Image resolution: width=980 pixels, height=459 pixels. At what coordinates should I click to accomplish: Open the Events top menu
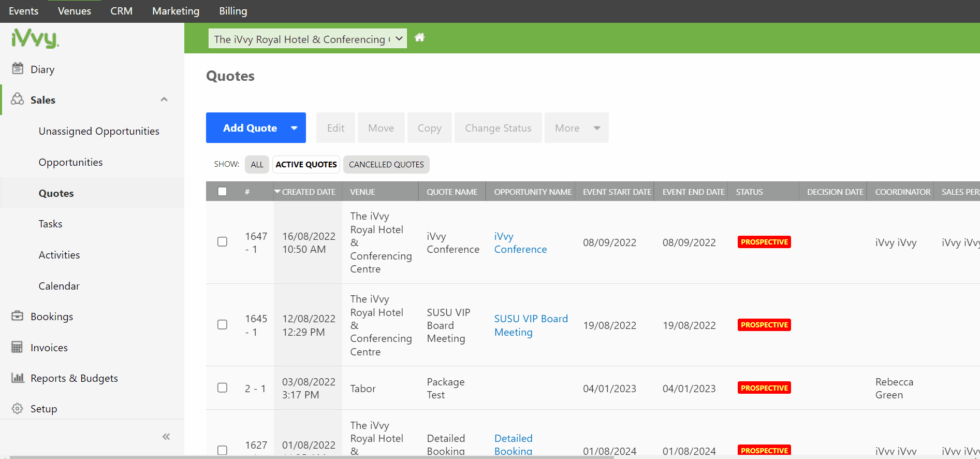24,11
